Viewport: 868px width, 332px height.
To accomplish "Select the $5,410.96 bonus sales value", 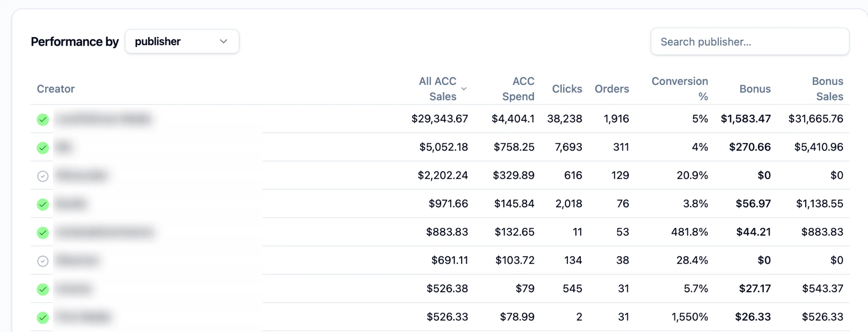I will (819, 147).
